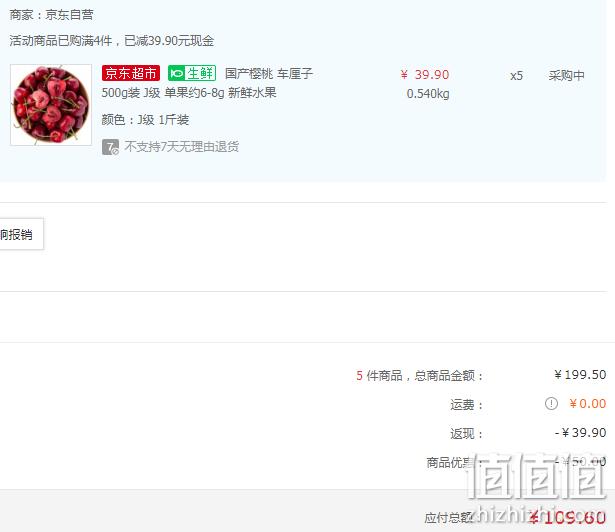
Task: Click the 总商品金额 ¥199.50 amount
Action: click(580, 375)
